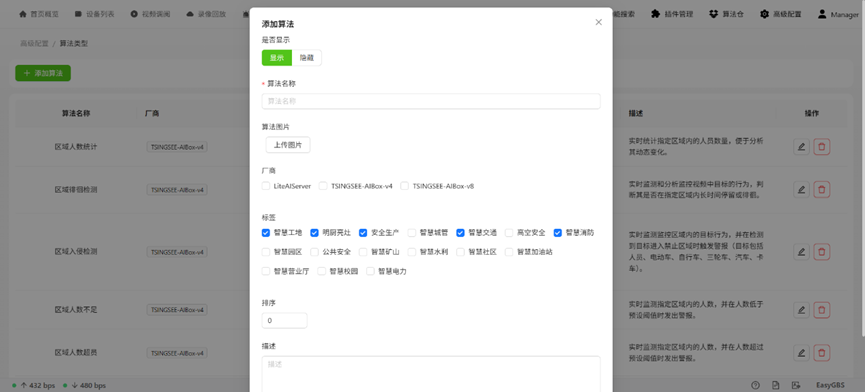
Task: Click the 上传图片 upload button
Action: [288, 145]
